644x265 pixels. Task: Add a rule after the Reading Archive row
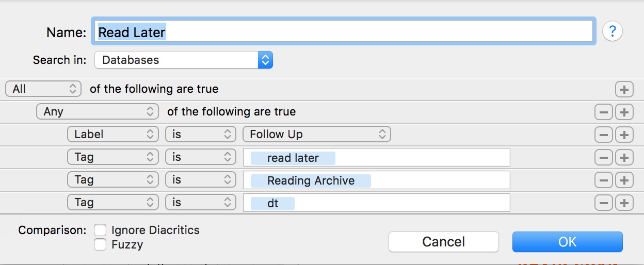(624, 180)
